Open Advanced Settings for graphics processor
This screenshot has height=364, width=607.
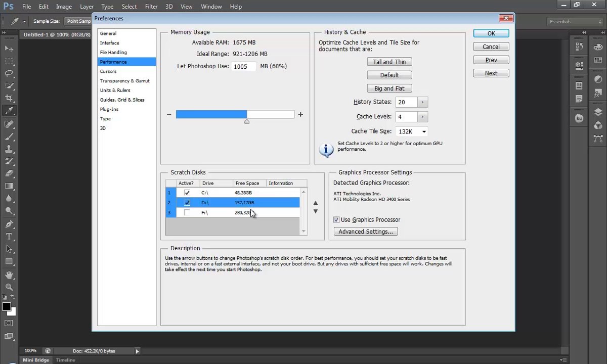click(x=366, y=232)
